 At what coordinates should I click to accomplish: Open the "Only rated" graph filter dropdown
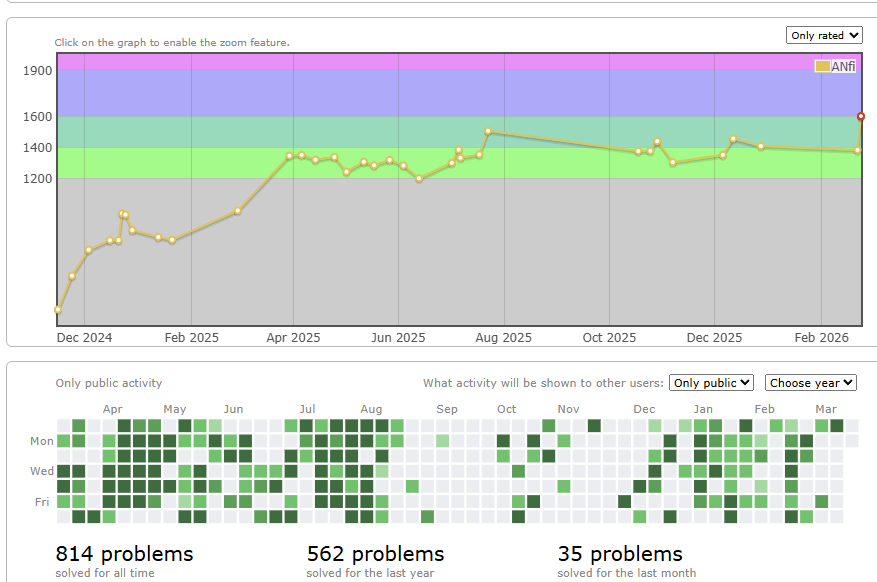pos(824,35)
